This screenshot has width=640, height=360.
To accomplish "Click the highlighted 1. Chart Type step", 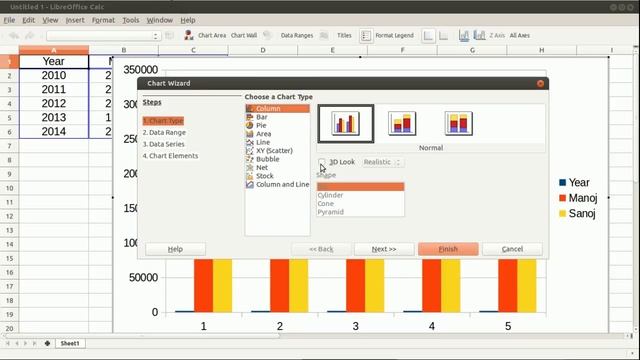I will [163, 121].
